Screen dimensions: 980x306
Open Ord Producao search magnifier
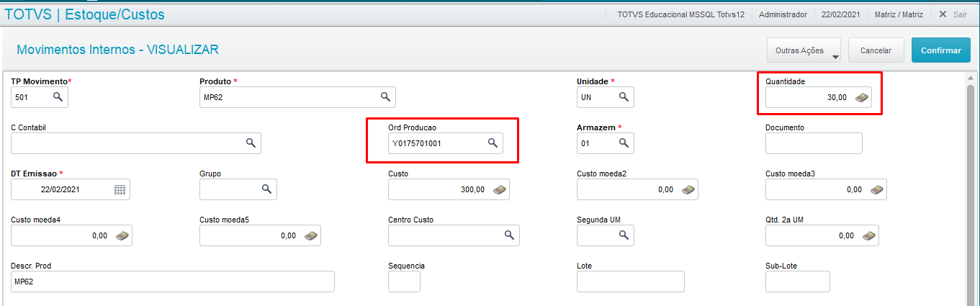click(x=493, y=143)
